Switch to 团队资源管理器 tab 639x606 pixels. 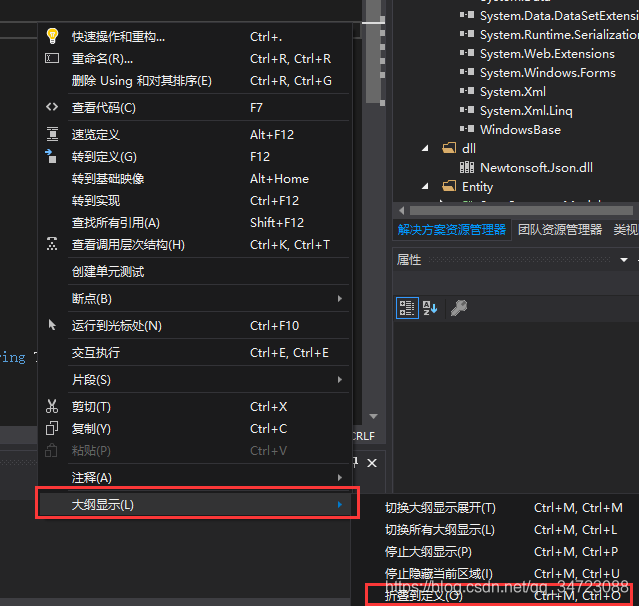[x=560, y=230]
